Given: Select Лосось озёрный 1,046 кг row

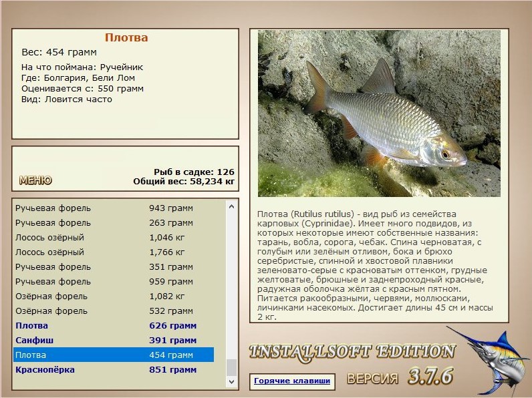Looking at the screenshot, I should pyautogui.click(x=114, y=237).
